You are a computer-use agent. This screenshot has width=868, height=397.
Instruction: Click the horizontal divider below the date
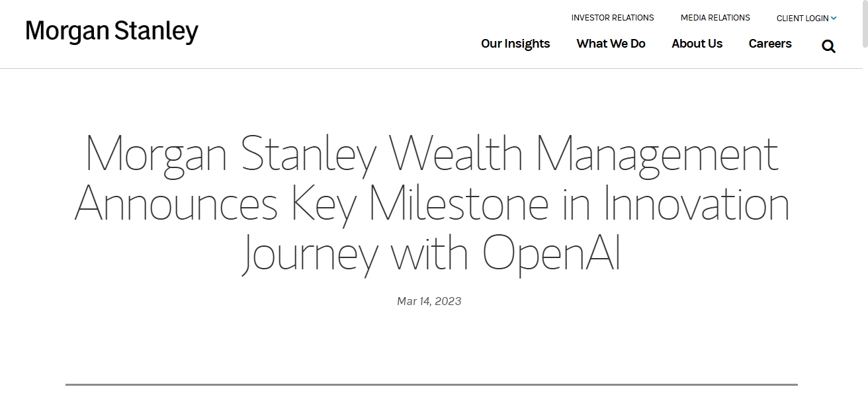coord(431,382)
